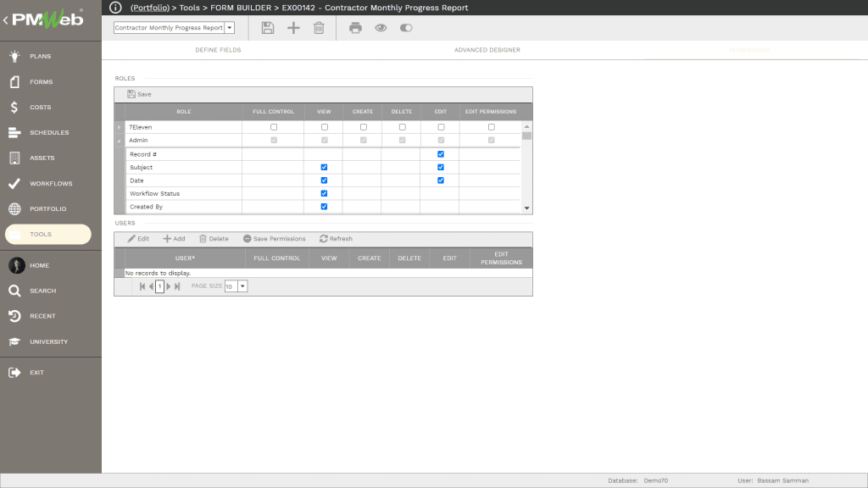
Task: Open Portfolio from the sidebar
Action: coord(50,208)
